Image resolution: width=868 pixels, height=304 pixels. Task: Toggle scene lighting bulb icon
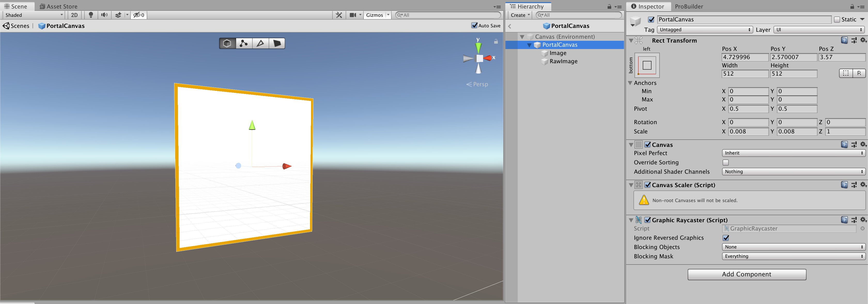(x=91, y=15)
